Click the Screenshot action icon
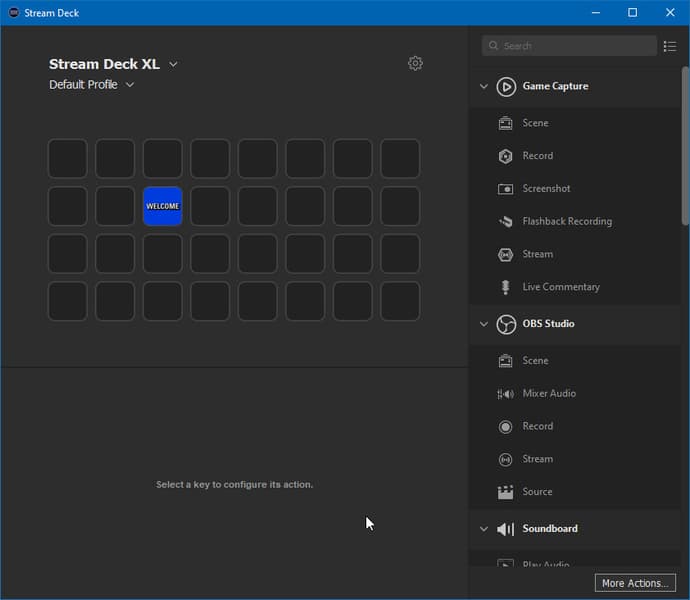This screenshot has width=690, height=600. (505, 189)
